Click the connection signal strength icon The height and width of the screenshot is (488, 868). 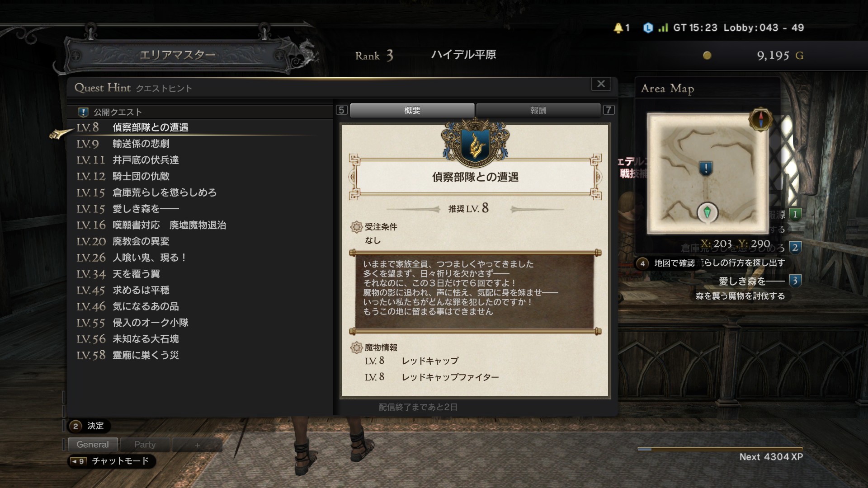pyautogui.click(x=663, y=28)
